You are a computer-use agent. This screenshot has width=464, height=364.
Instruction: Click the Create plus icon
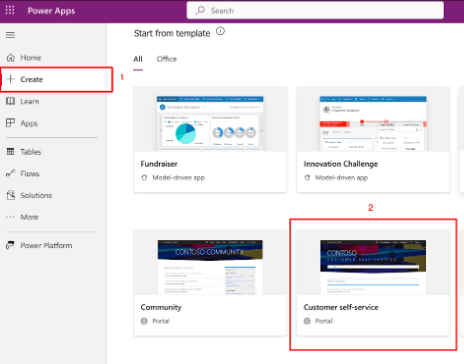point(11,79)
